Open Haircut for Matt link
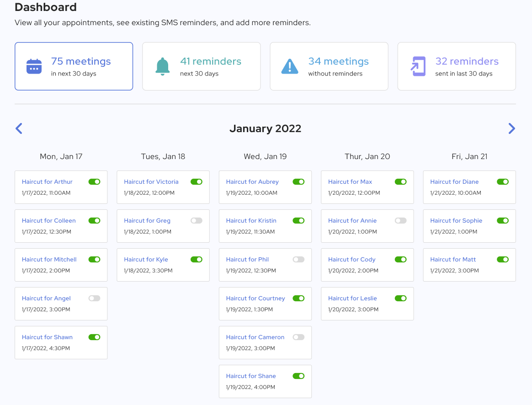Image resolution: width=532 pixels, height=405 pixels. [x=453, y=260]
